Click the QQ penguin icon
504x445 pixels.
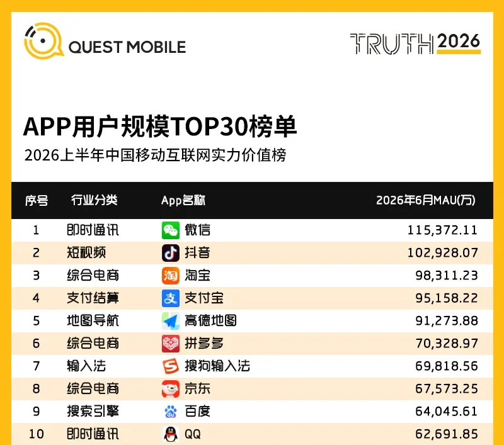[170, 434]
